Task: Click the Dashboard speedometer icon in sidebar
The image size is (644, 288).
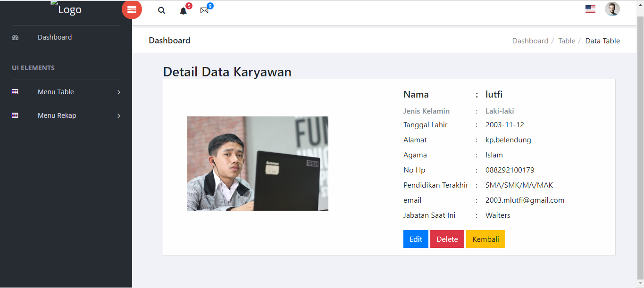Action: [15, 38]
